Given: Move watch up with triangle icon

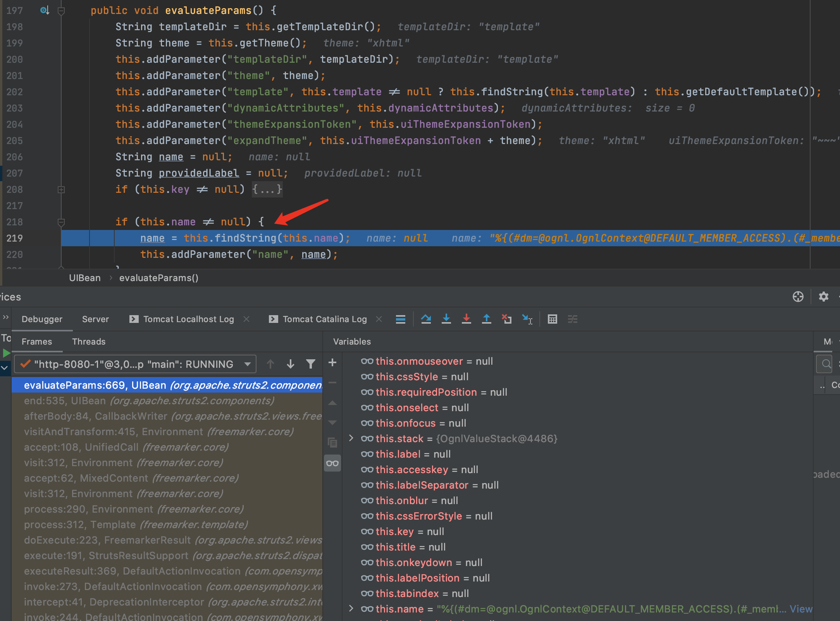Looking at the screenshot, I should (332, 403).
